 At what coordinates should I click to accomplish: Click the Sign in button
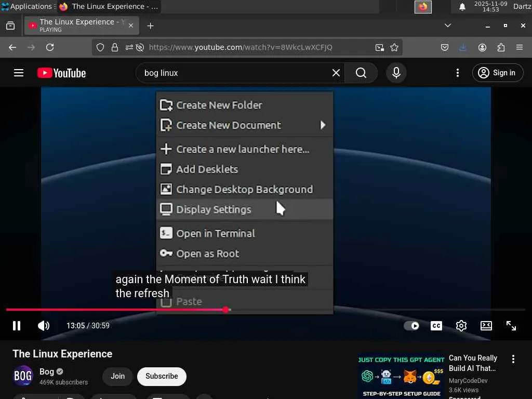click(497, 73)
